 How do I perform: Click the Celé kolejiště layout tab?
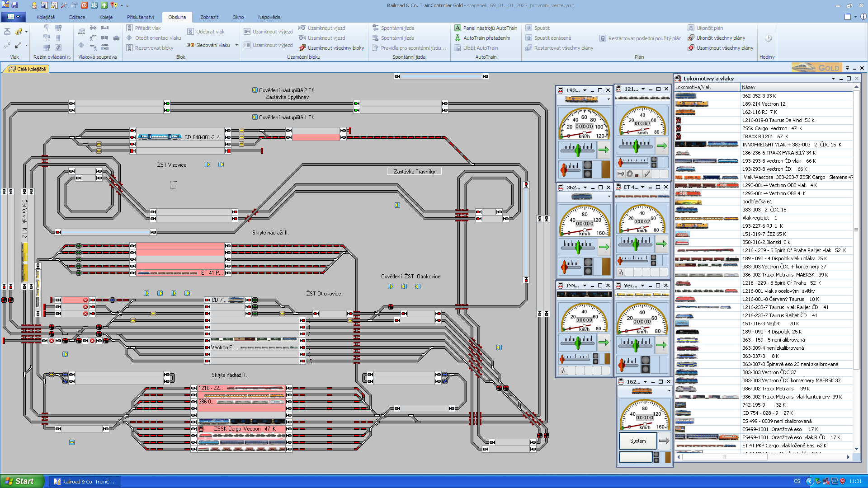click(27, 69)
